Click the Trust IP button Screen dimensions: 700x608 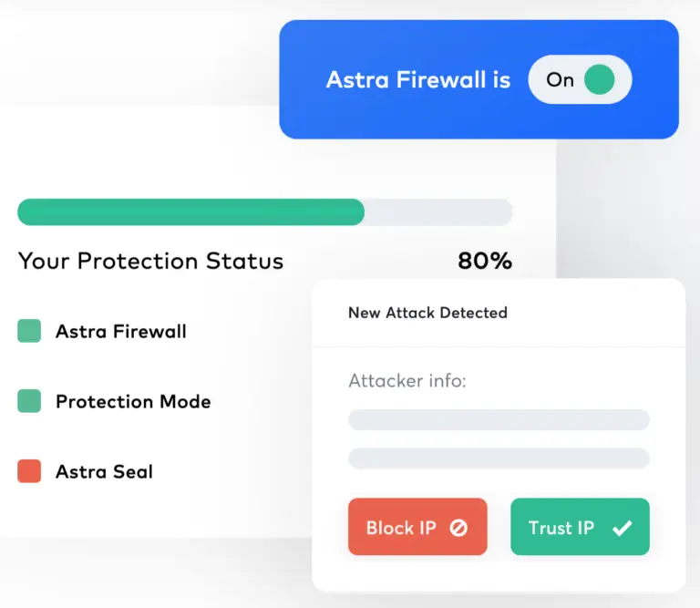pos(580,527)
